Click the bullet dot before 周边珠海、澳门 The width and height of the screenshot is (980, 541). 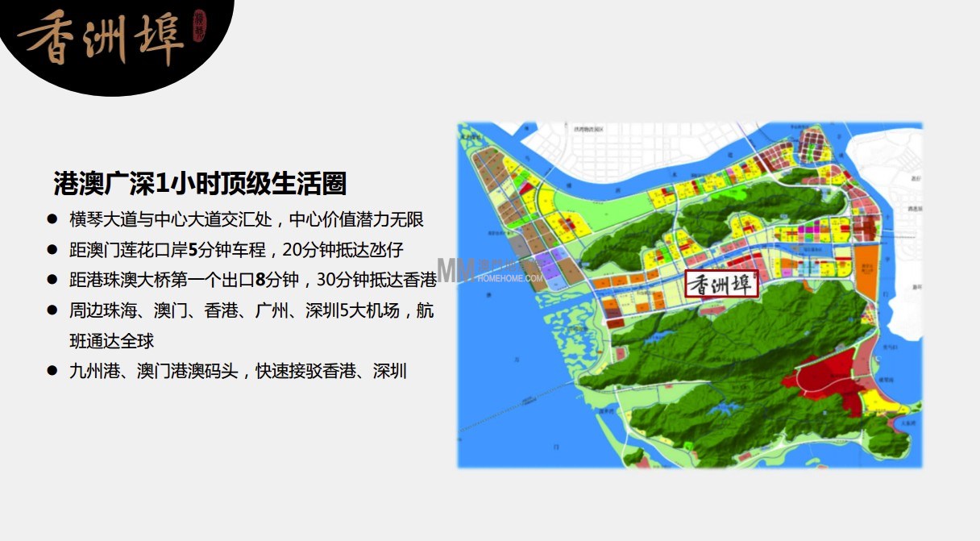pyautogui.click(x=52, y=310)
